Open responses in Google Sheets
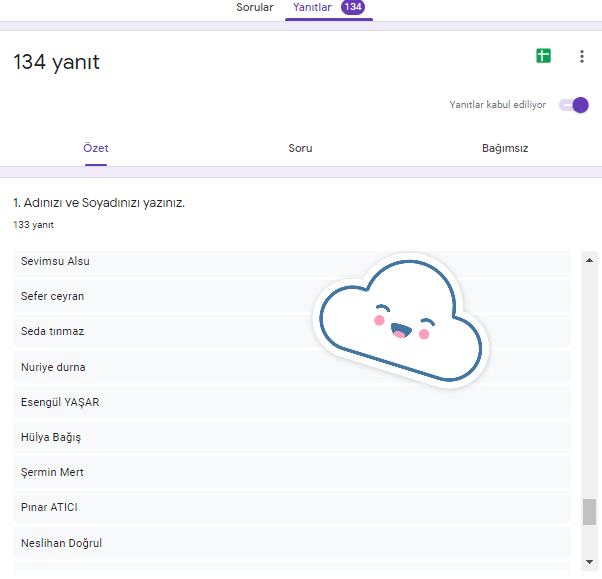The image size is (602, 579). pyautogui.click(x=543, y=56)
